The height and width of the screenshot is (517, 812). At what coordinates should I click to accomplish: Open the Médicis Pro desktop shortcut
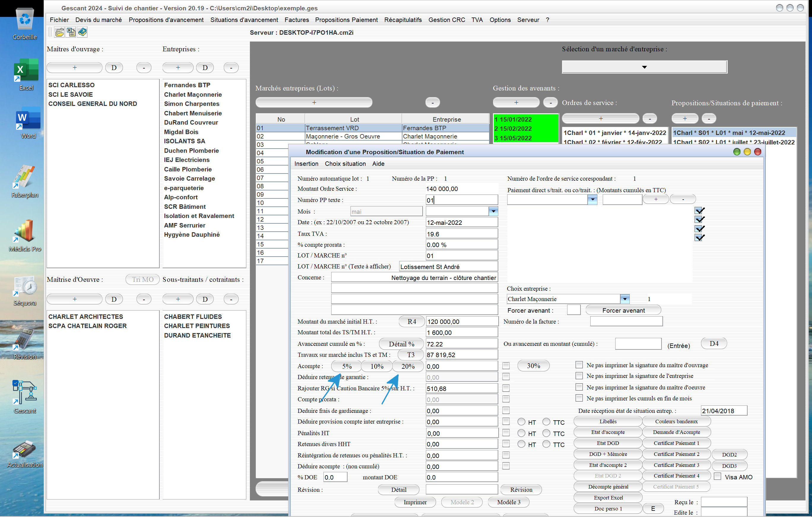click(x=25, y=235)
